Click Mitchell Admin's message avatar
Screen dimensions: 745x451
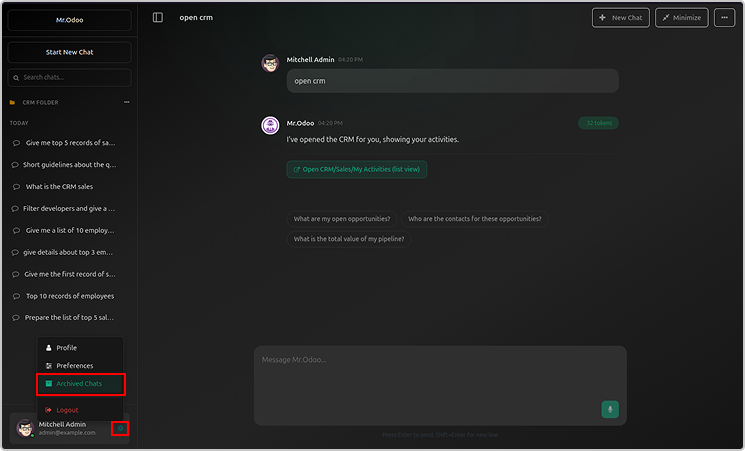pyautogui.click(x=270, y=63)
